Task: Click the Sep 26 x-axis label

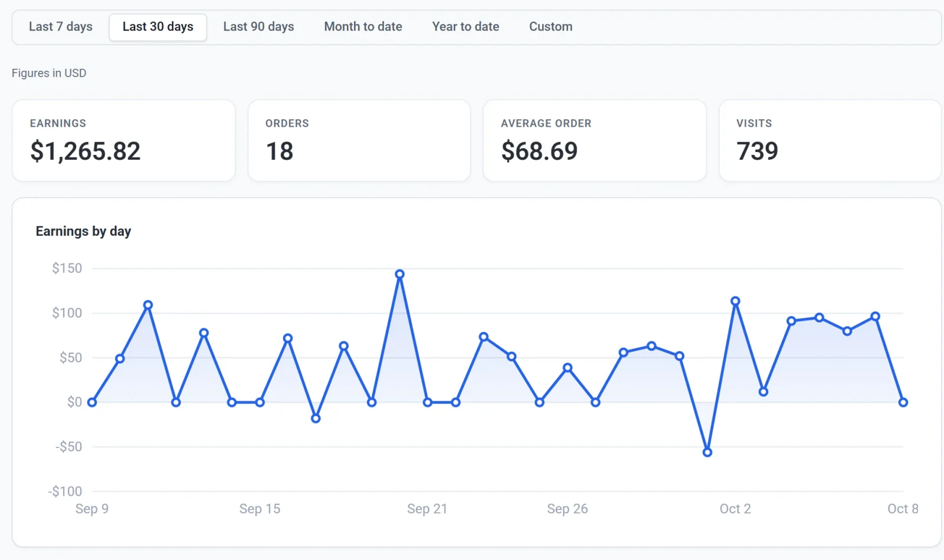Action: pyautogui.click(x=567, y=509)
